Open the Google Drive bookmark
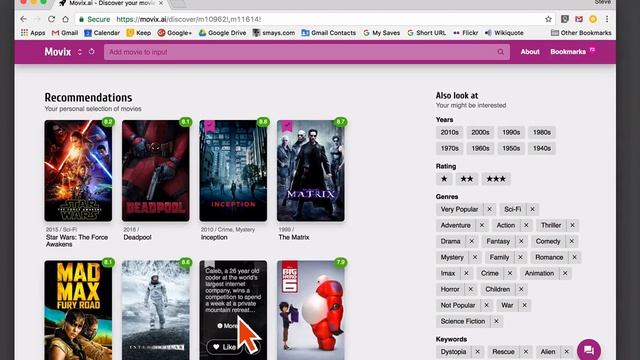 click(x=222, y=33)
